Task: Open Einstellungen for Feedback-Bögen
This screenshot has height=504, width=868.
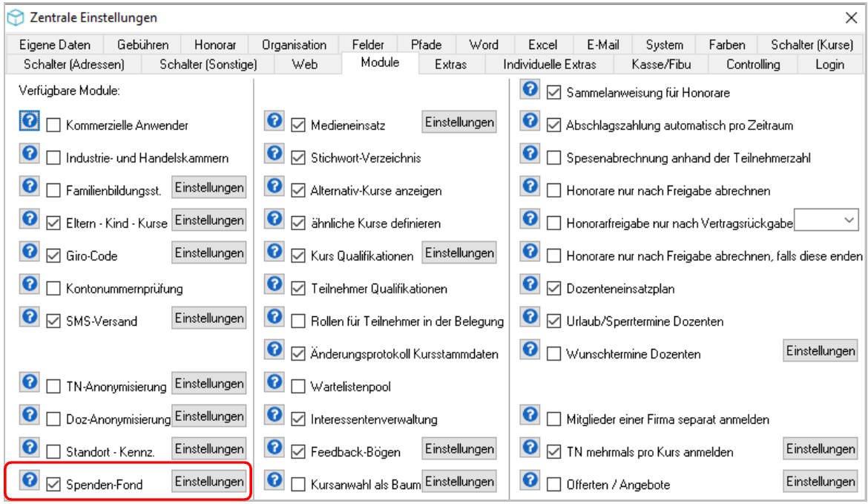Action: pos(459,448)
